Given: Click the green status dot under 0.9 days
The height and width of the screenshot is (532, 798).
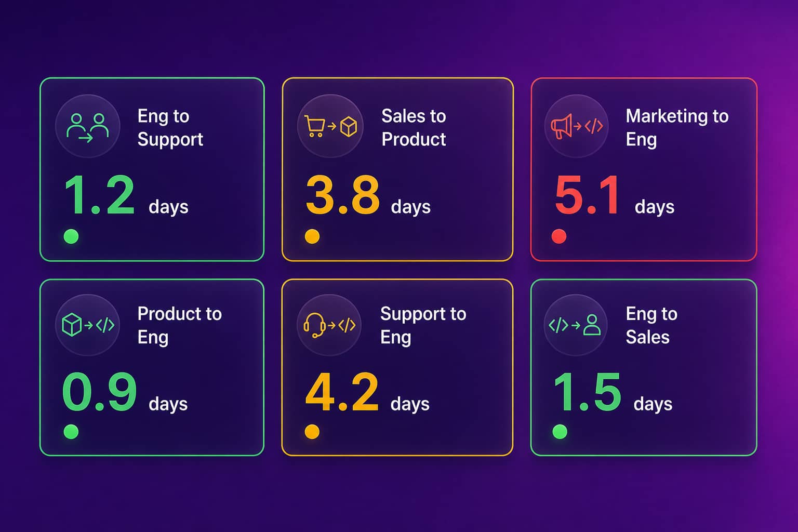Looking at the screenshot, I should [x=71, y=432].
